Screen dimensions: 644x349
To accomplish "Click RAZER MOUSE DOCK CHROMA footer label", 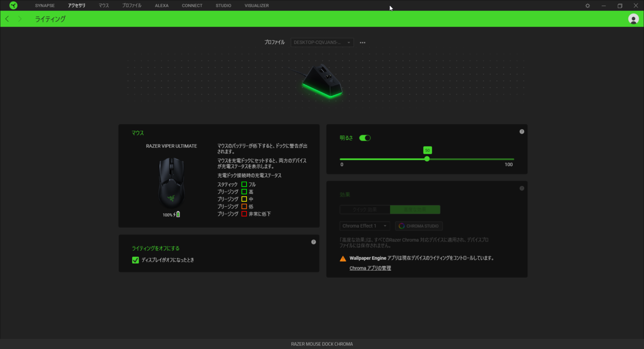I will 322,344.
